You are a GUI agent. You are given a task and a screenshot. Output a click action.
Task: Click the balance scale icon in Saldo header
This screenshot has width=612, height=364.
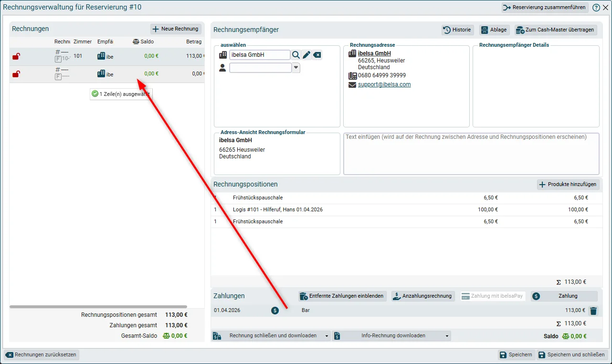(x=136, y=42)
